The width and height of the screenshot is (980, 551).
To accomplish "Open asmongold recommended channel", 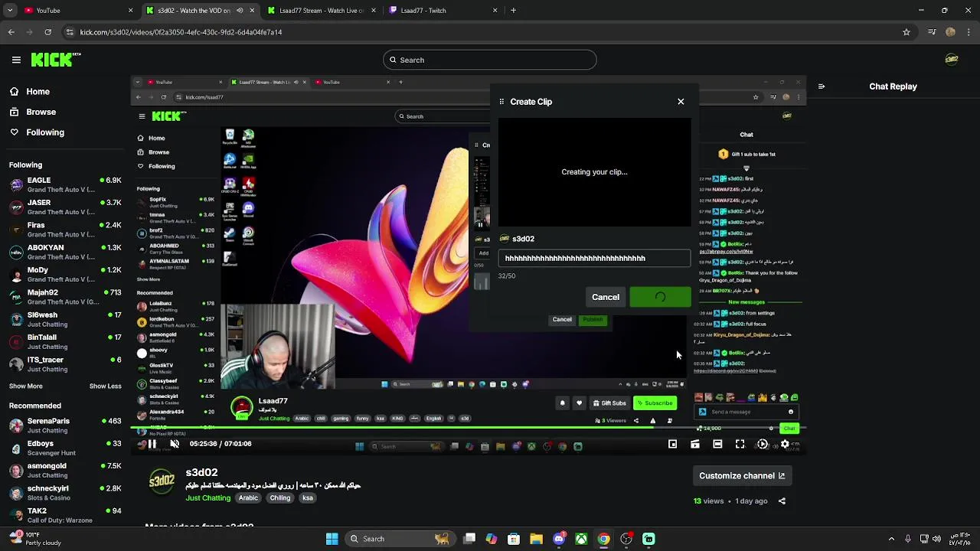I will tap(65, 470).
